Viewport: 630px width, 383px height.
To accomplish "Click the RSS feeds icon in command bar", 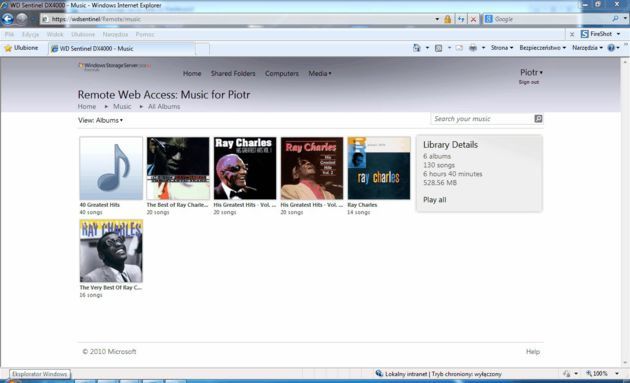I will click(x=438, y=48).
